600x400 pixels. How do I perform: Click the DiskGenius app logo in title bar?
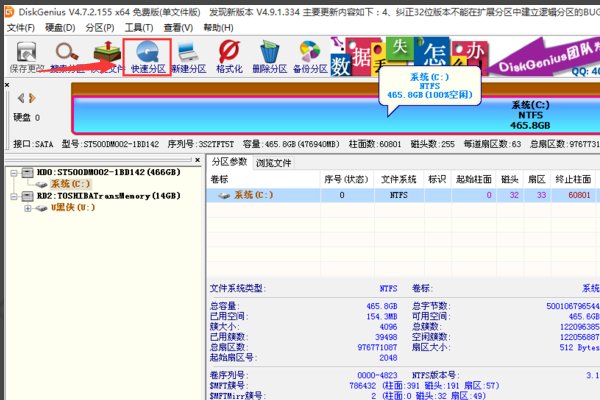tap(9, 12)
